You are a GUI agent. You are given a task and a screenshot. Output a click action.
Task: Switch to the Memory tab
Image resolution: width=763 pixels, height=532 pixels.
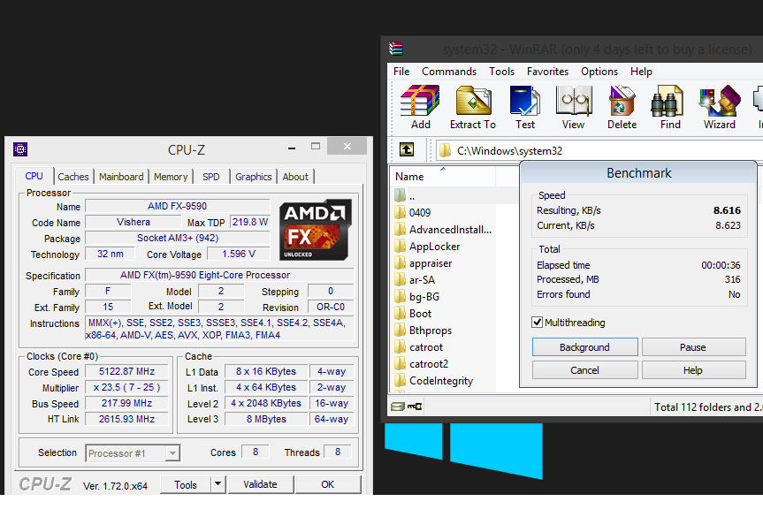[x=171, y=177]
